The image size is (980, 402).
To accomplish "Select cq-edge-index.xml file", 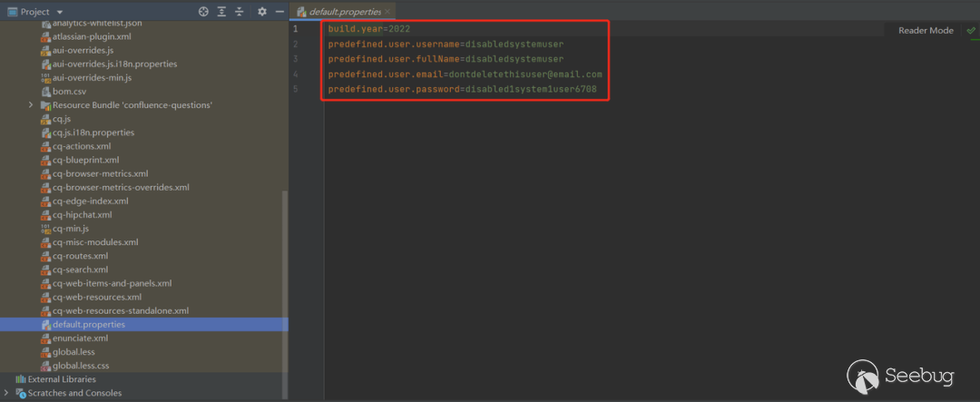I will tap(90, 201).
